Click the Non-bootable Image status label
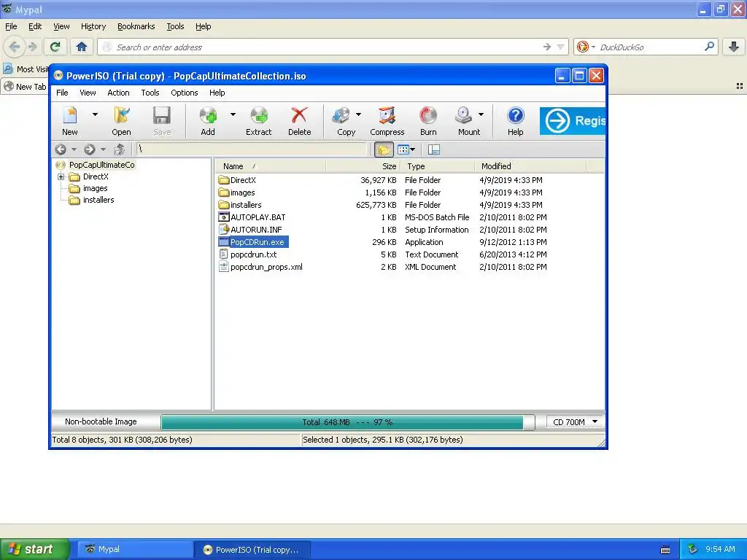747x560 pixels. pyautogui.click(x=101, y=421)
